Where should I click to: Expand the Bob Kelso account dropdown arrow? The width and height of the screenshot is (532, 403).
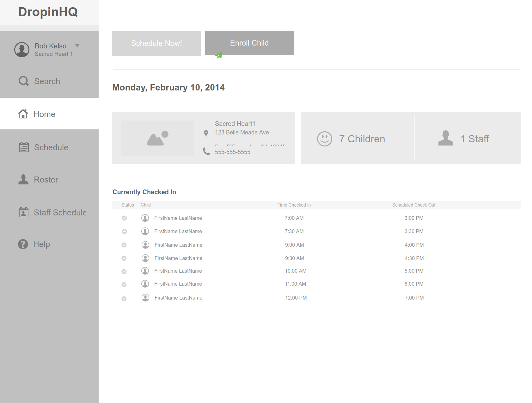click(x=77, y=46)
